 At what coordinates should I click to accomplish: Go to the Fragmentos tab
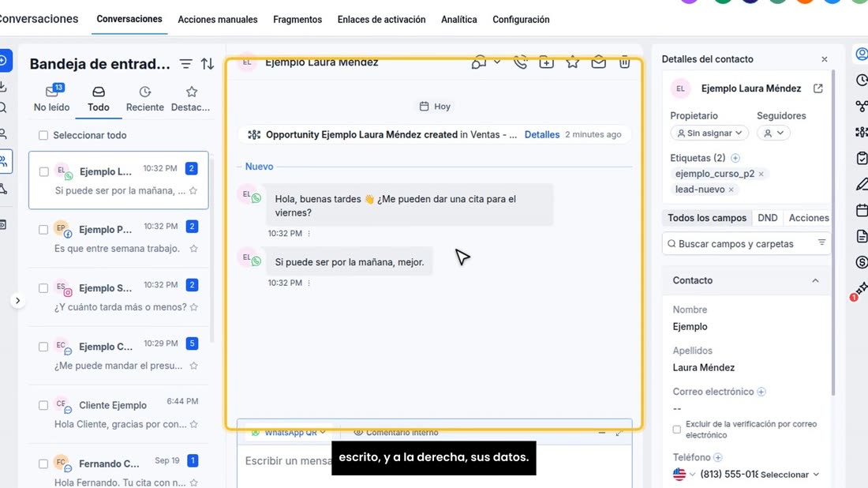297,20
